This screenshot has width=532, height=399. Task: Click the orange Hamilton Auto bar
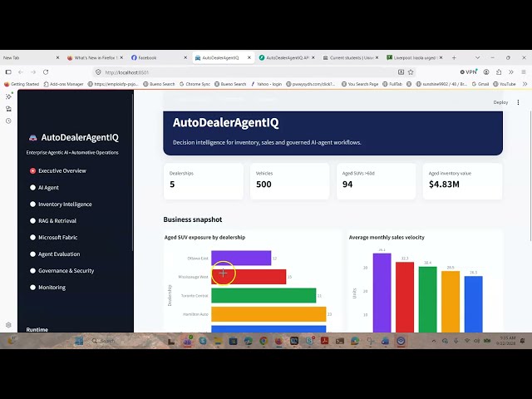click(x=268, y=314)
